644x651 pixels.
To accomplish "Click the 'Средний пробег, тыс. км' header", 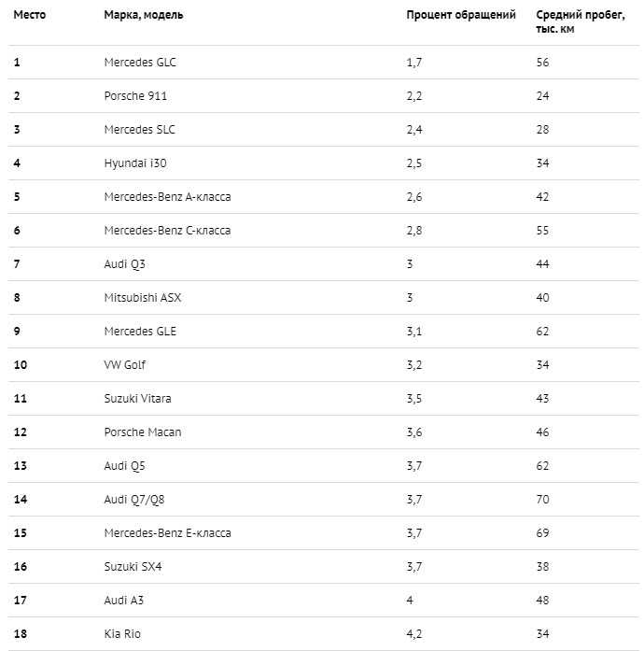I will [581, 21].
